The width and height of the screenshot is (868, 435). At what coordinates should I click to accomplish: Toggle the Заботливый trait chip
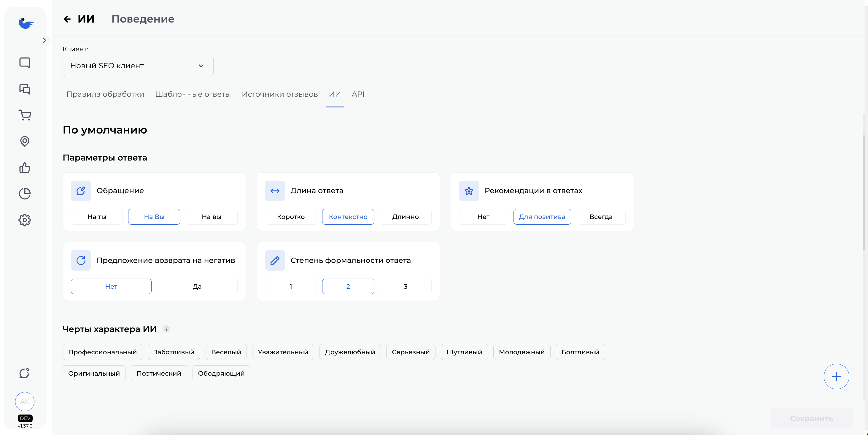coord(174,352)
